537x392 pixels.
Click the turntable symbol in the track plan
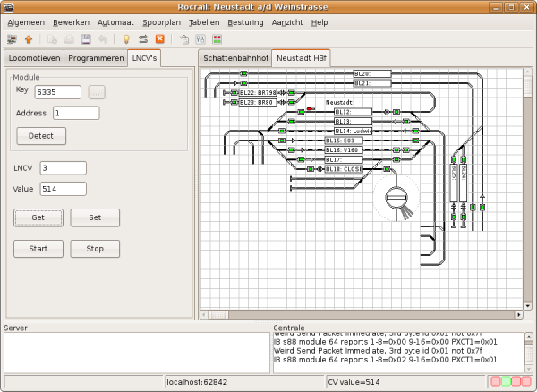click(395, 196)
